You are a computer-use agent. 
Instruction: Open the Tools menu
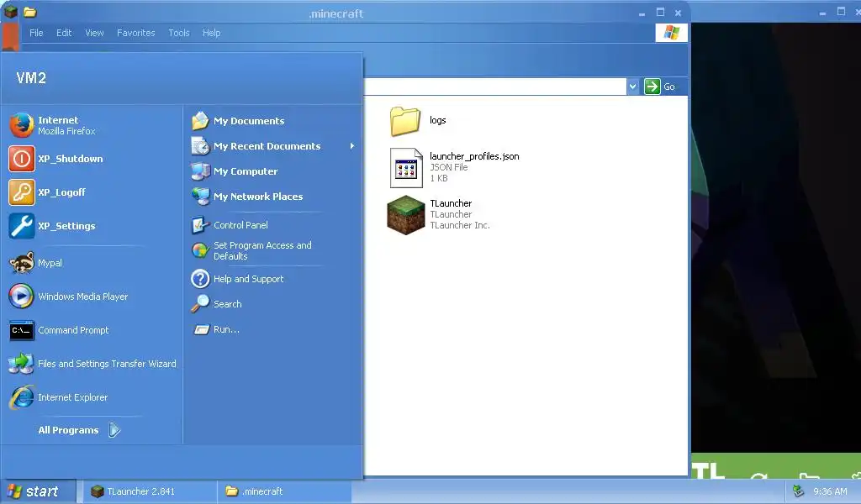179,33
